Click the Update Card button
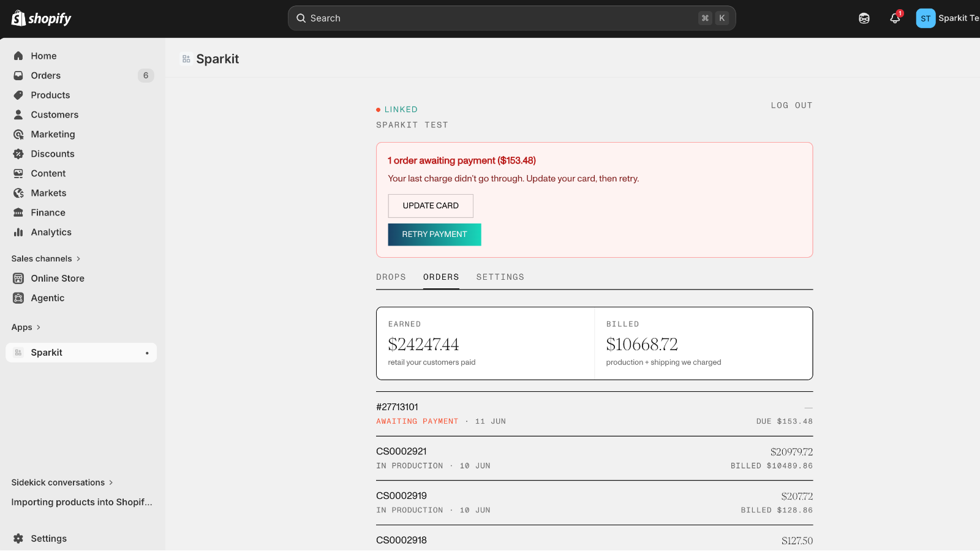 point(431,206)
